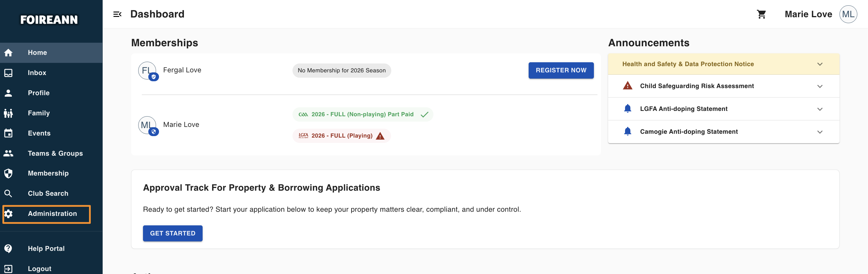
Task: Open Home in the sidebar menu
Action: coord(51,52)
